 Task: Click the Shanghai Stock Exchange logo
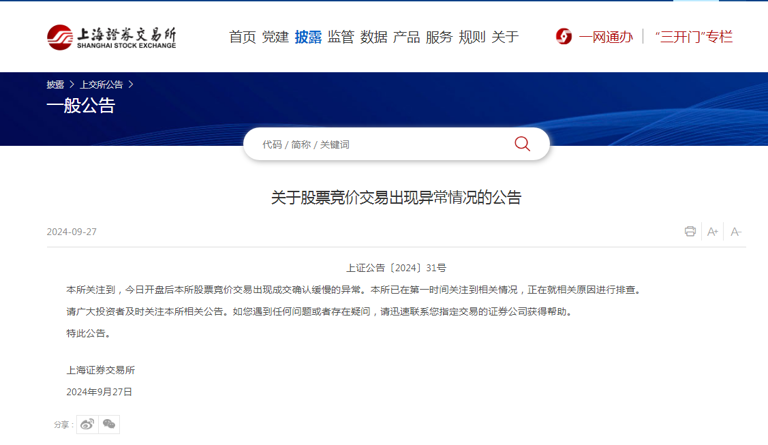point(112,37)
